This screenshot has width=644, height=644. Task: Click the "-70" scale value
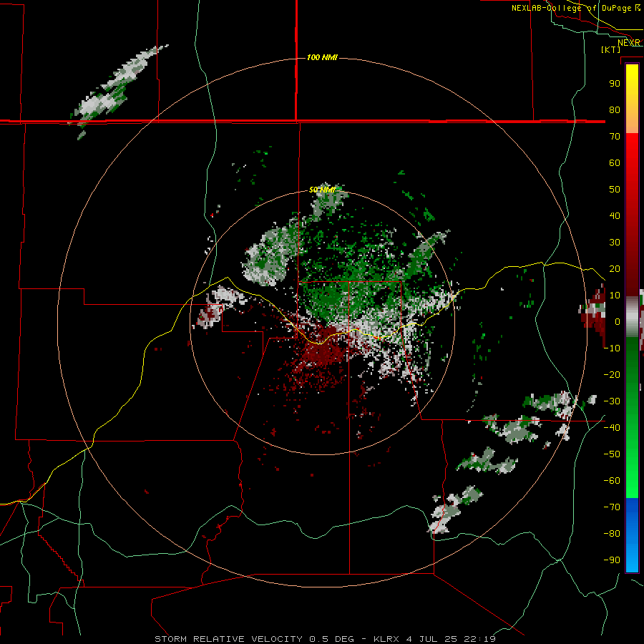pyautogui.click(x=612, y=507)
